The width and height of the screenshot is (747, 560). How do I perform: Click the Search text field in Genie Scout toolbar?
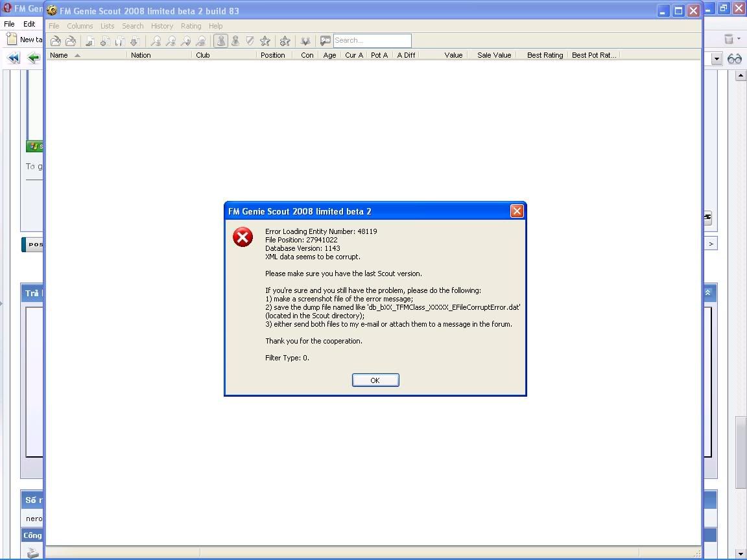pyautogui.click(x=372, y=40)
